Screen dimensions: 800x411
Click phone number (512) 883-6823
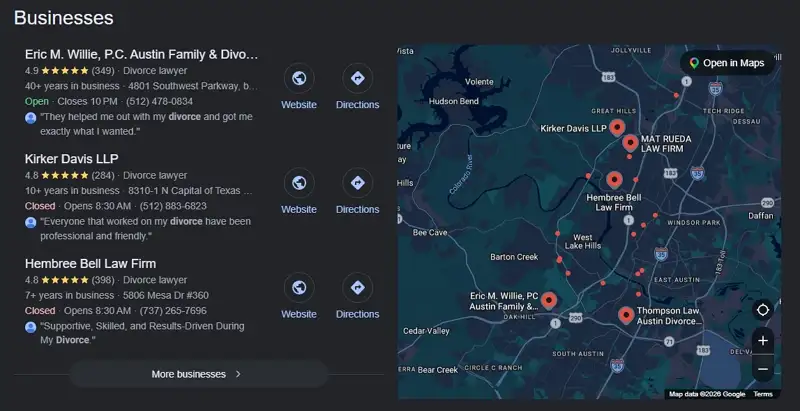173,206
